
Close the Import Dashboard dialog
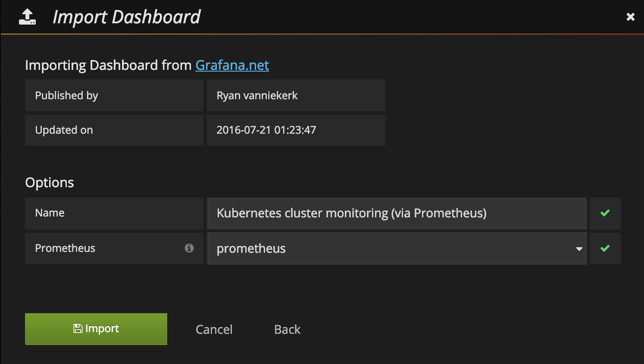click(630, 17)
